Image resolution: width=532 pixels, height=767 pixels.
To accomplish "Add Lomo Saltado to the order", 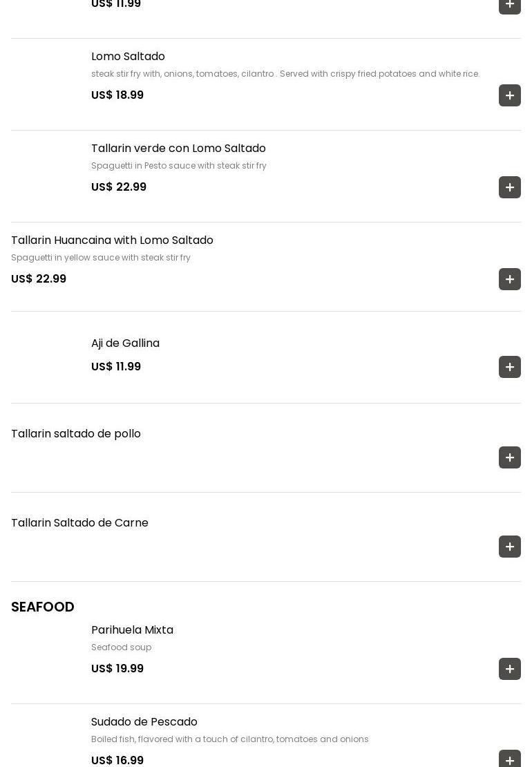I will pos(510,95).
